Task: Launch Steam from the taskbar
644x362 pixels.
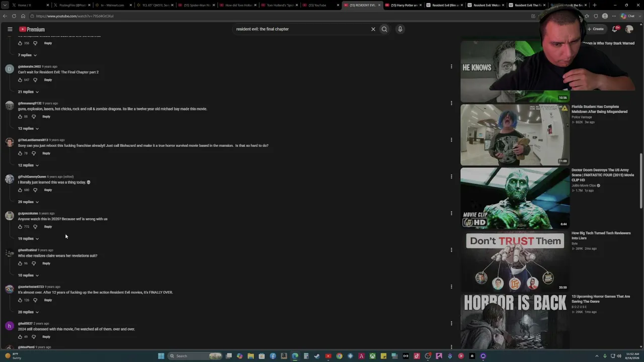Action: click(x=317, y=356)
